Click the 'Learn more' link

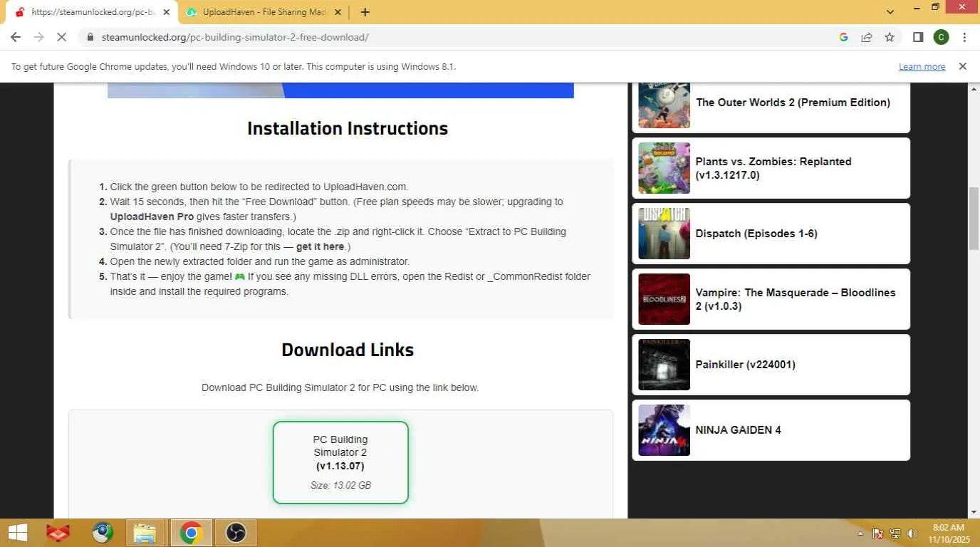[x=922, y=66]
